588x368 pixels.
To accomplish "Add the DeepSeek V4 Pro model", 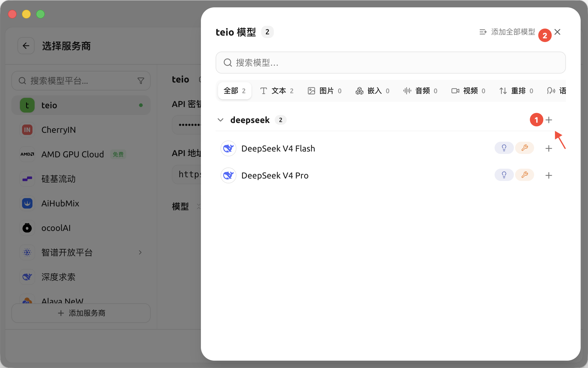I will tap(548, 175).
